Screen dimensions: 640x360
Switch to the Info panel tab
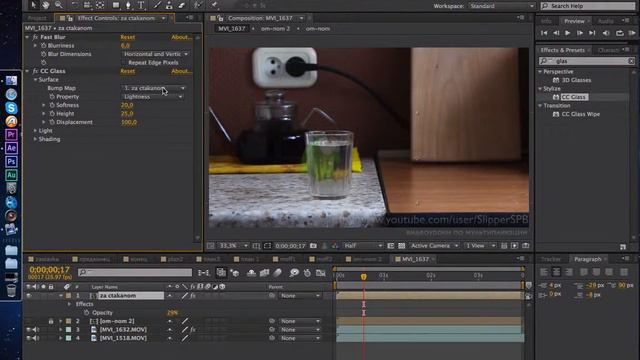coord(546,21)
